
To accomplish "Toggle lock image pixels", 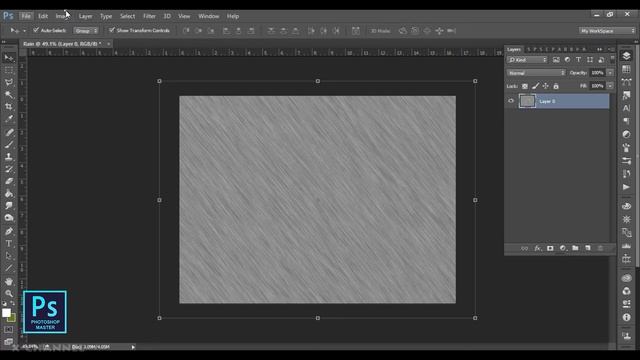I will click(x=535, y=86).
